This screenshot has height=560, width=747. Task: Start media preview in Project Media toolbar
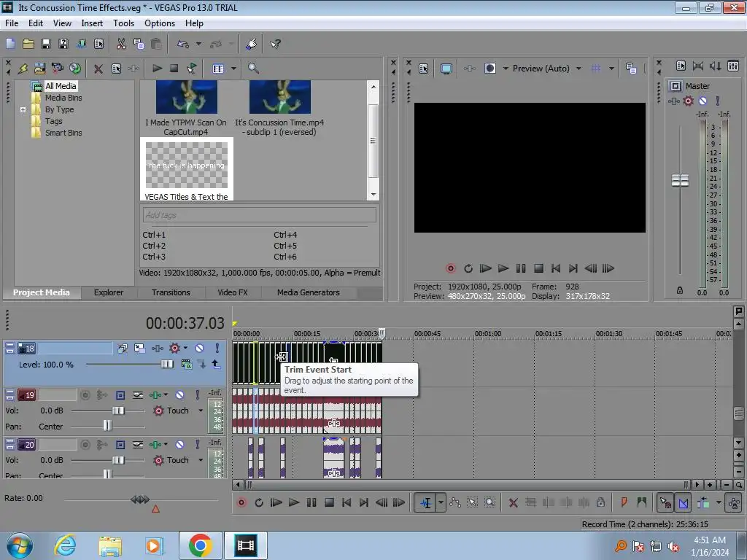[157, 69]
